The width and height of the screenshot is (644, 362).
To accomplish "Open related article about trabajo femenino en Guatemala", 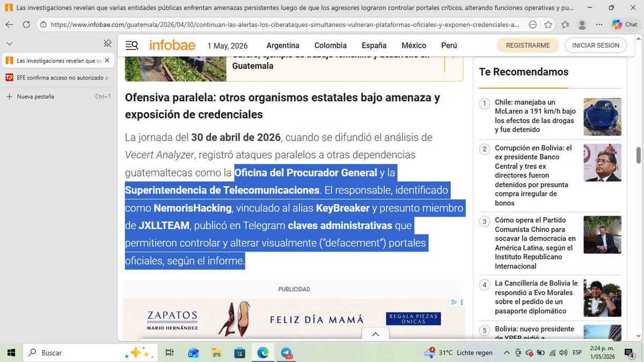I will tap(331, 61).
